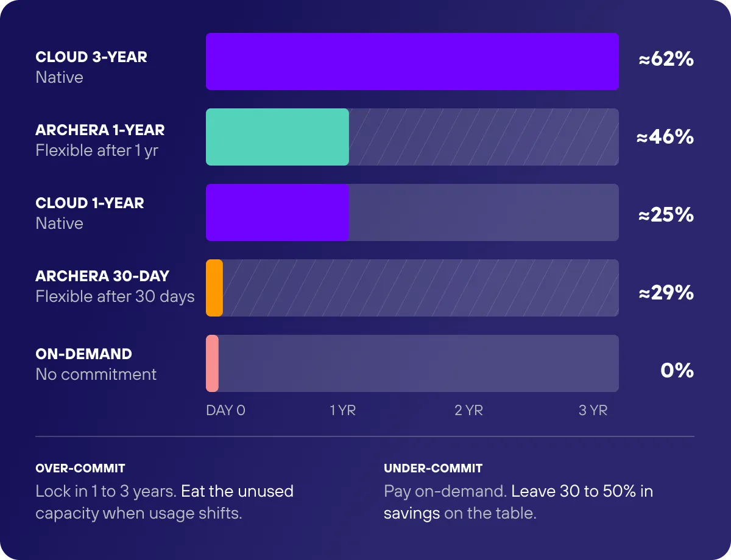Click the purple Cloud 1-Year bar segment
The height and width of the screenshot is (560, 731).
pyautogui.click(x=277, y=212)
